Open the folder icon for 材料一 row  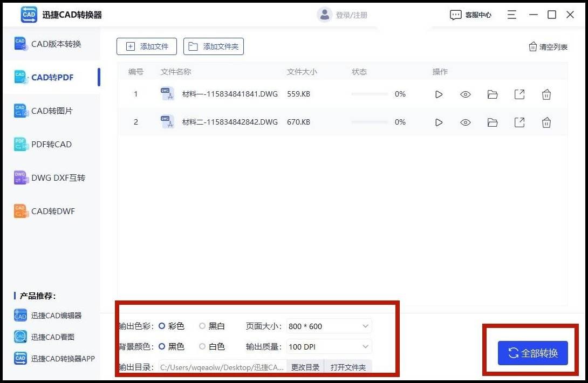(x=492, y=94)
